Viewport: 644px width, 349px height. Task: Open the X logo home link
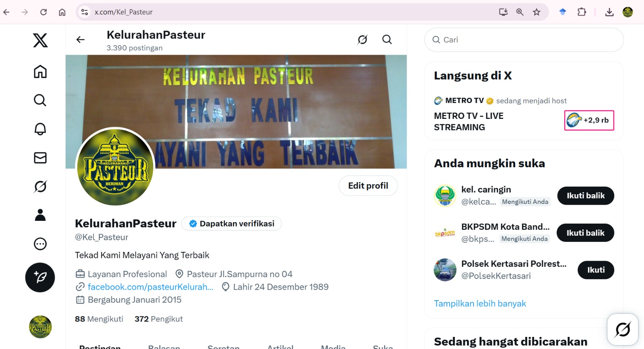pos(40,40)
